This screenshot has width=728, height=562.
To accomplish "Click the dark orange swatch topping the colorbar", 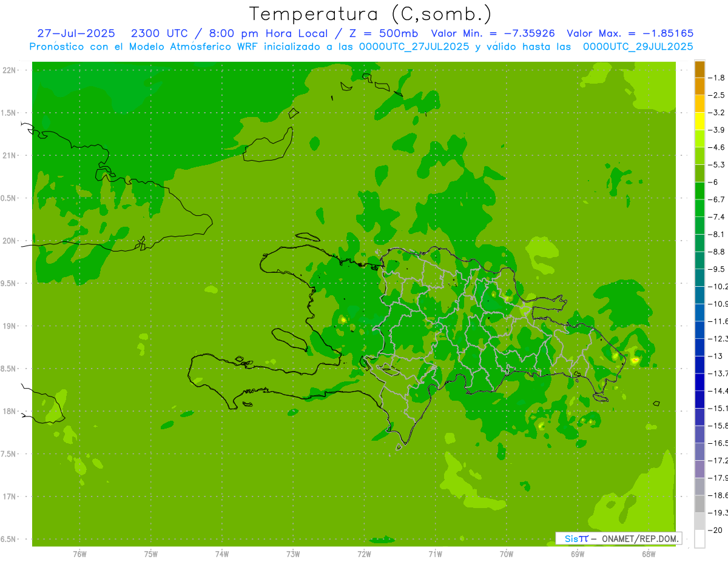I will pyautogui.click(x=699, y=69).
